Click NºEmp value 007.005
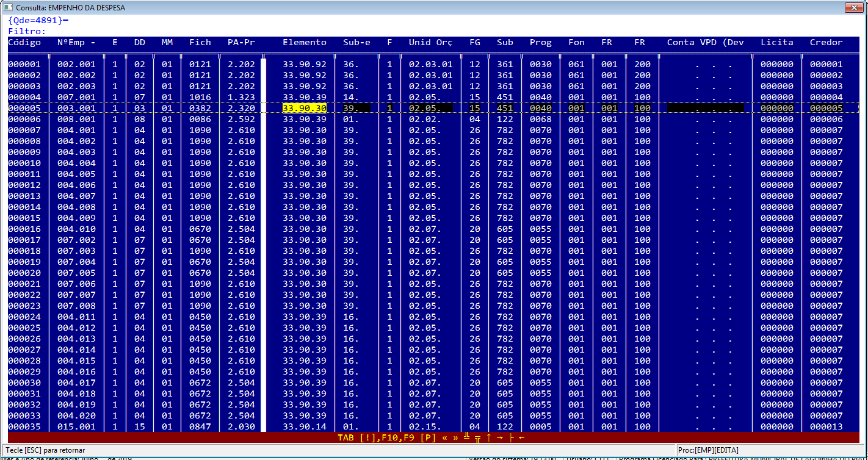 [76, 273]
